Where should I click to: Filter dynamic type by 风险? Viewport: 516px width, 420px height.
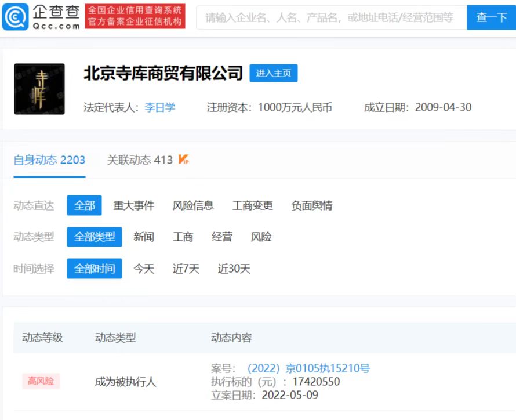click(x=261, y=237)
